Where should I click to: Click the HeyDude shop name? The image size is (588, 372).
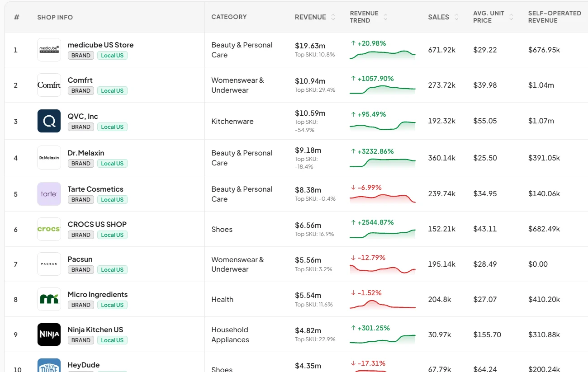84,365
